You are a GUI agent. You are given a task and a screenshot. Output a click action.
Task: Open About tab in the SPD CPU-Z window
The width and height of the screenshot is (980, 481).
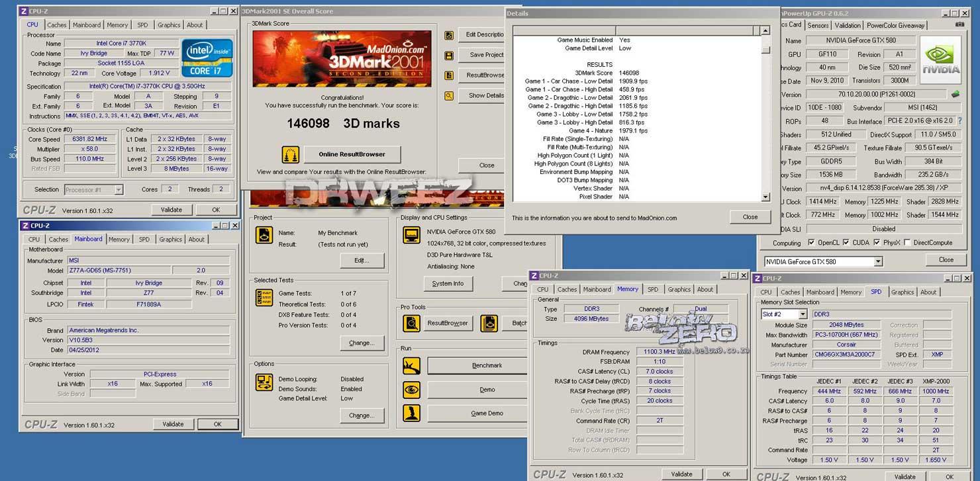(928, 292)
